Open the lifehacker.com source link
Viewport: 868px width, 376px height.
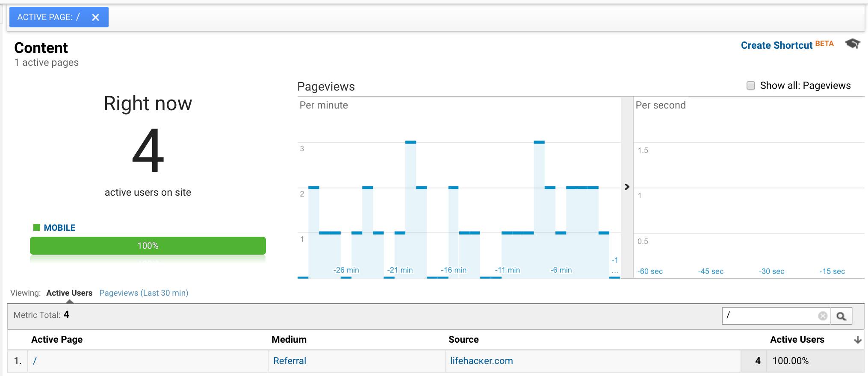[x=481, y=361]
